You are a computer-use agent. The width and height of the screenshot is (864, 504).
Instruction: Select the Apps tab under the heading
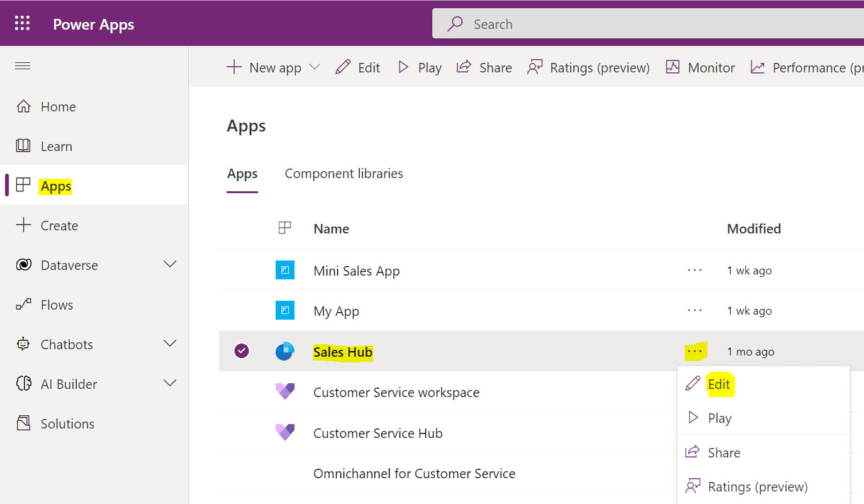pyautogui.click(x=242, y=174)
